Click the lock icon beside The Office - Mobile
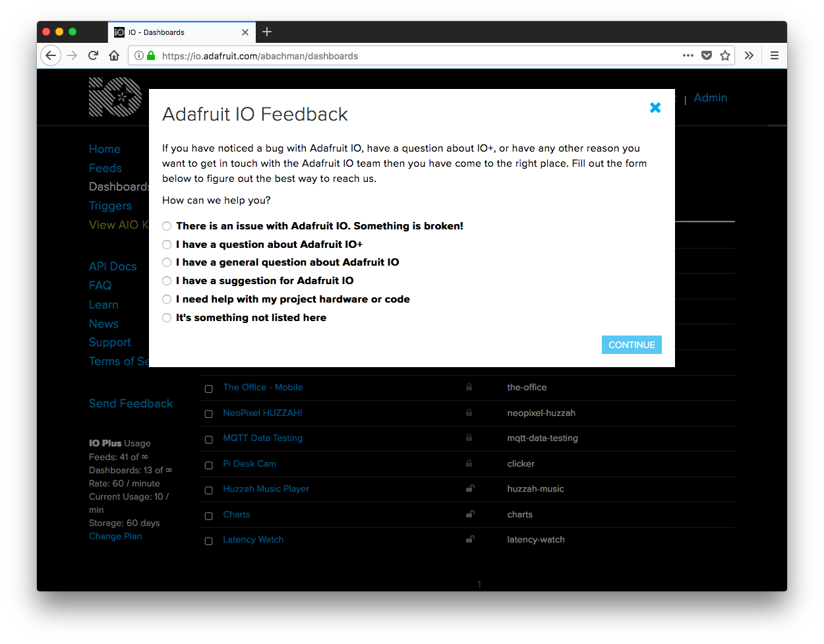824x644 pixels. [469, 387]
